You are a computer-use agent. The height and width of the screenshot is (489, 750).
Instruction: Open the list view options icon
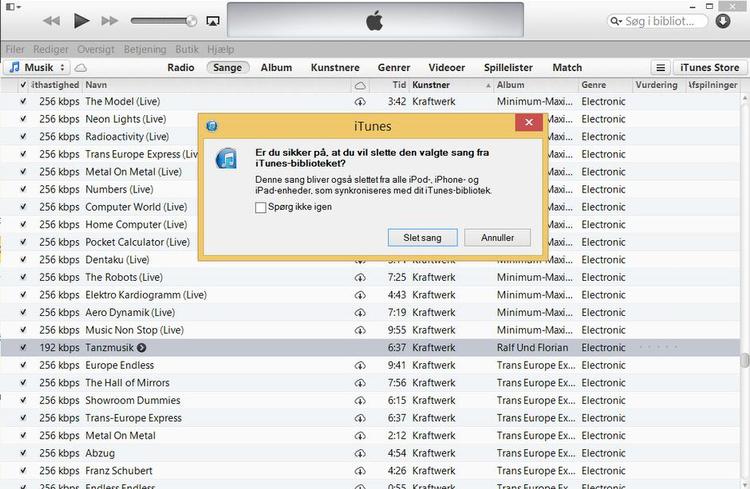pyautogui.click(x=661, y=67)
